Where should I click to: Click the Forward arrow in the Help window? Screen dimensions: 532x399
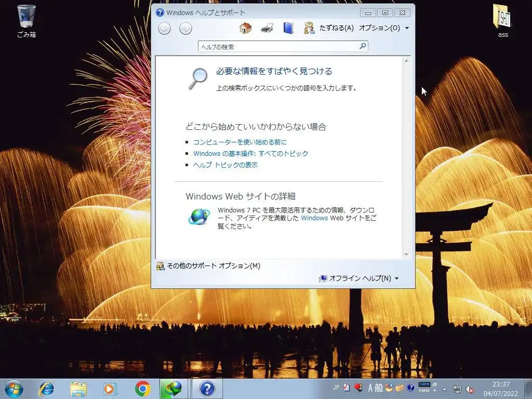(185, 28)
